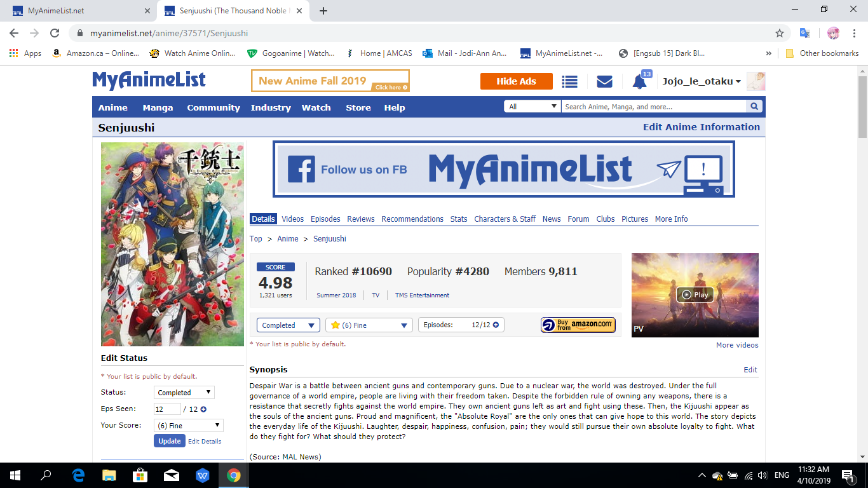
Task: Open the messages envelope icon
Action: pos(604,80)
